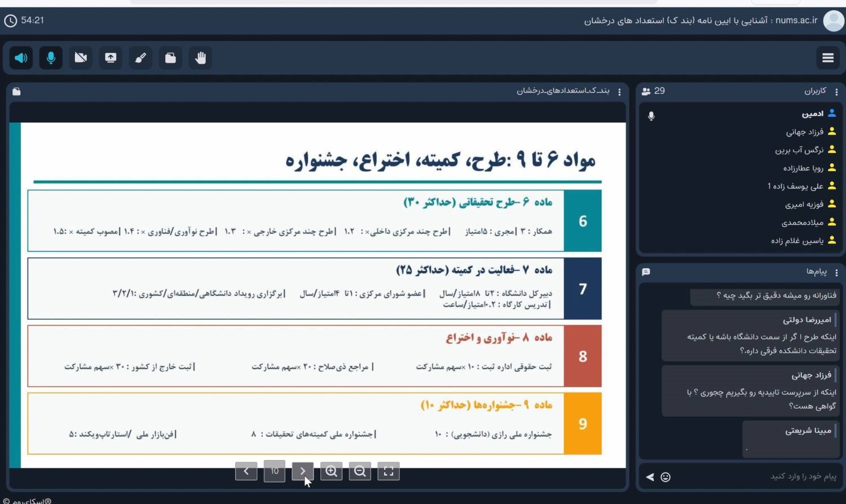Click message from امیررضا دولتی
Screen dimensions: 846x504
[751, 335]
